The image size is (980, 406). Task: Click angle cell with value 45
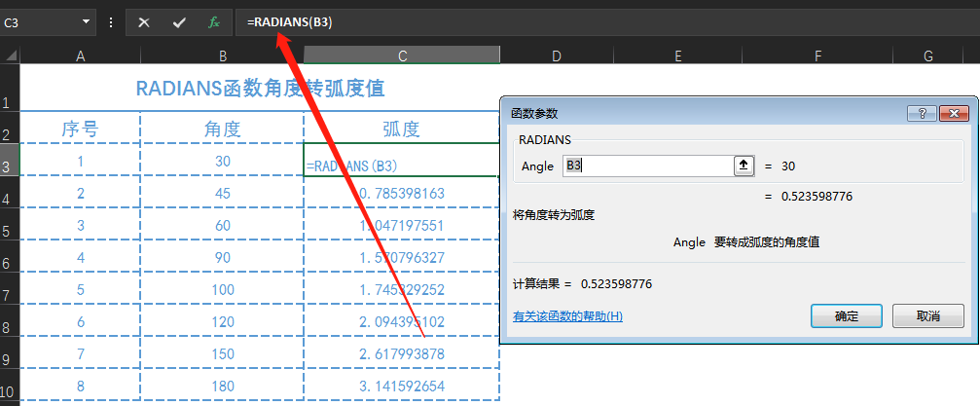tap(223, 193)
